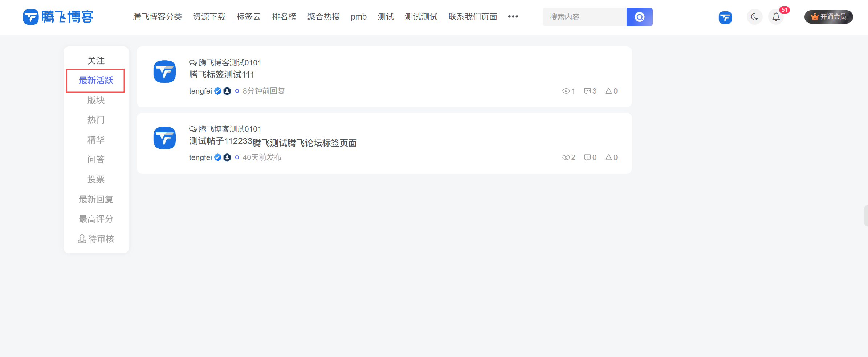Click upvote triangle icon on 腾飞标签测试111 post

609,91
